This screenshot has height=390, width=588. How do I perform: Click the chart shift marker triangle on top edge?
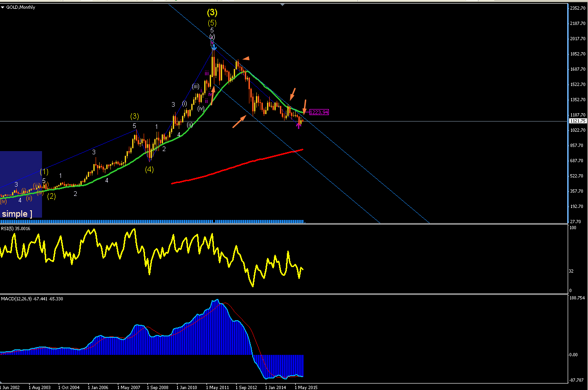click(x=283, y=5)
